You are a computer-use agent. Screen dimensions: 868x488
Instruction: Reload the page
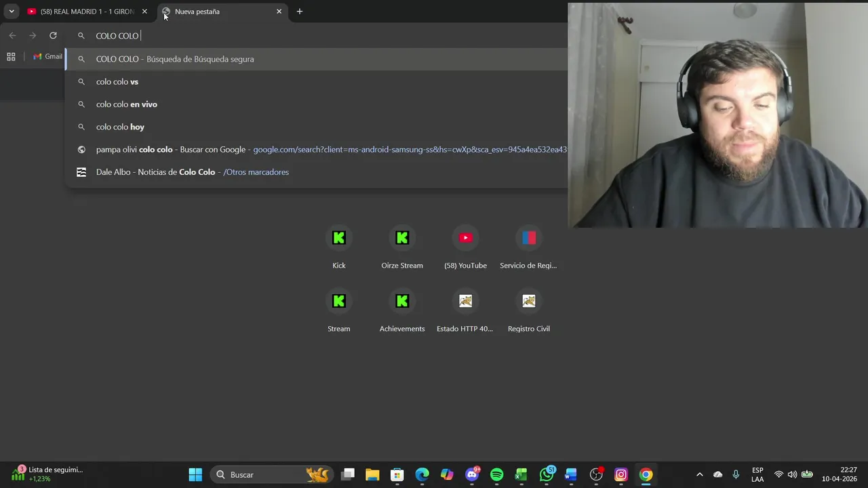(53, 35)
